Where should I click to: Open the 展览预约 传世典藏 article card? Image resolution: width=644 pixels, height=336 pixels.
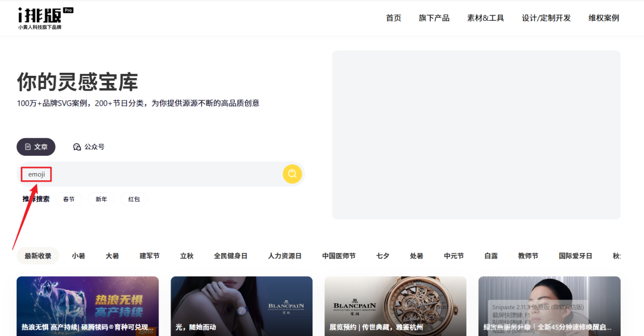pos(395,306)
